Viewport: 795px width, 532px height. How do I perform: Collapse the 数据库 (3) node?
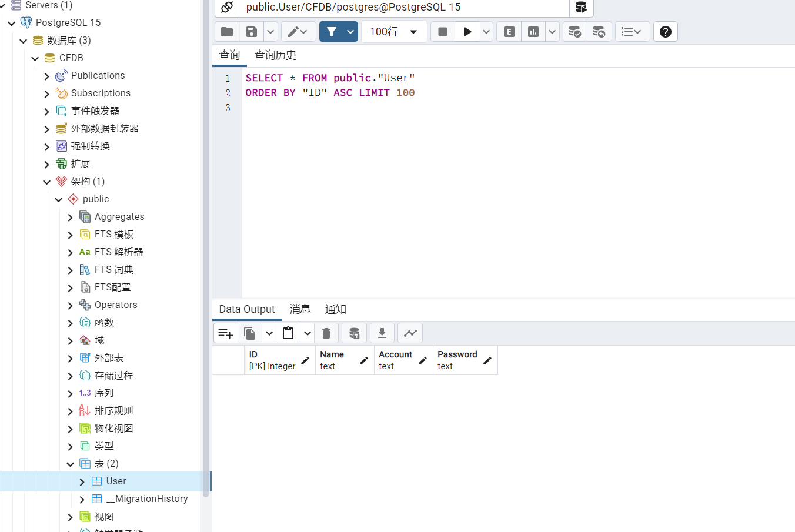(x=24, y=41)
